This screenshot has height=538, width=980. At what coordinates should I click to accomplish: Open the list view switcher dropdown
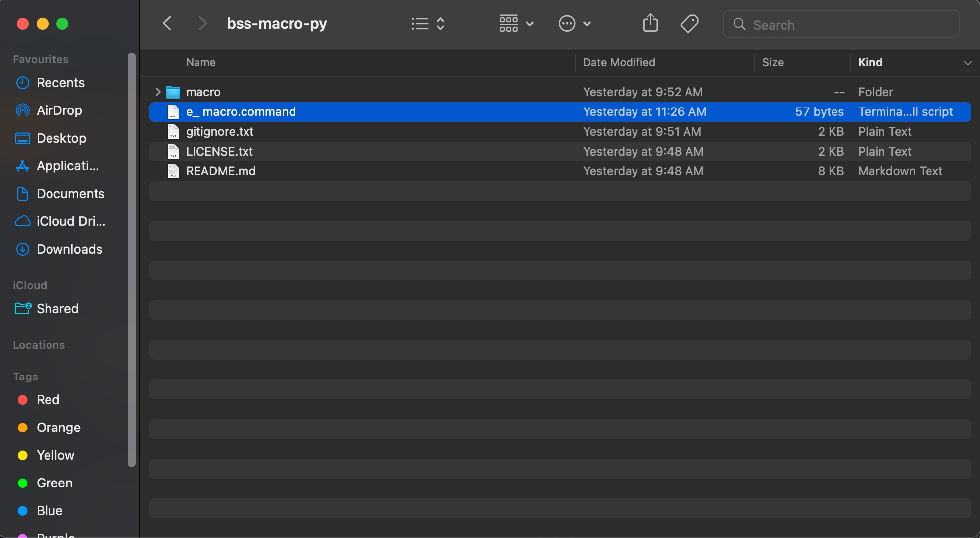[x=428, y=24]
